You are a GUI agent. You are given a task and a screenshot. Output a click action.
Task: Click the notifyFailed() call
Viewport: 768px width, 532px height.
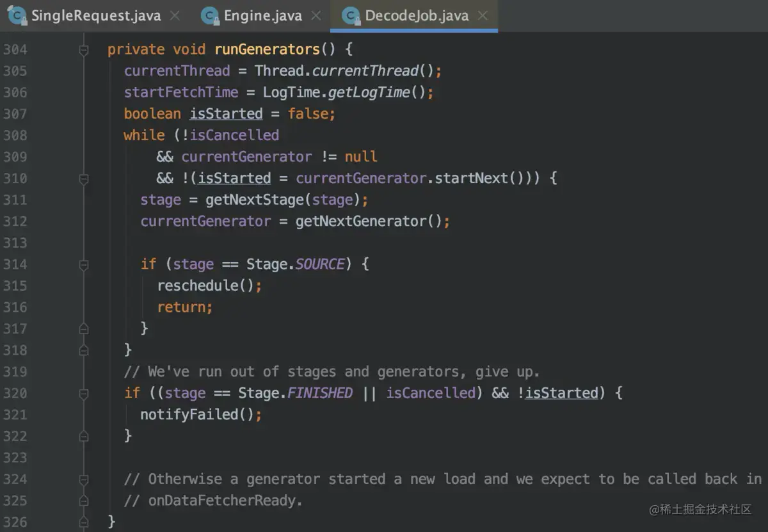(197, 415)
